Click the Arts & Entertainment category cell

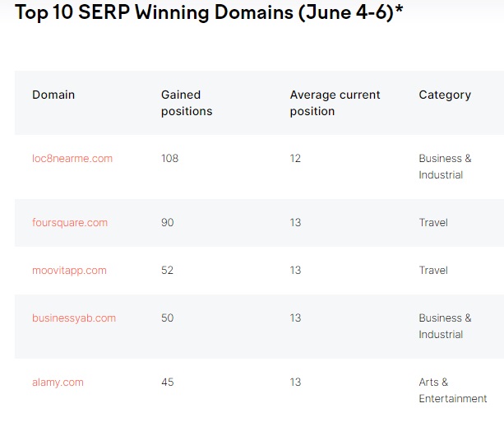click(x=452, y=390)
